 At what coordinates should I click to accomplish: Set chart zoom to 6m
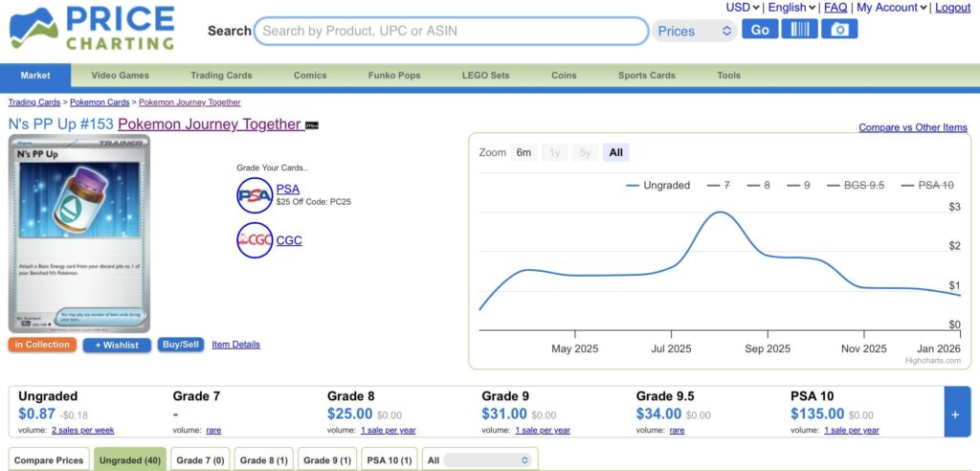[x=523, y=152]
